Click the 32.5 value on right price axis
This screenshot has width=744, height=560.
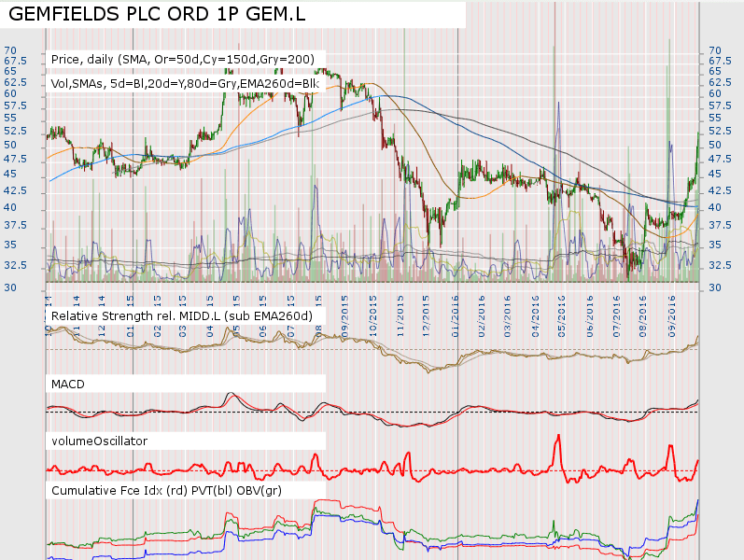click(720, 265)
